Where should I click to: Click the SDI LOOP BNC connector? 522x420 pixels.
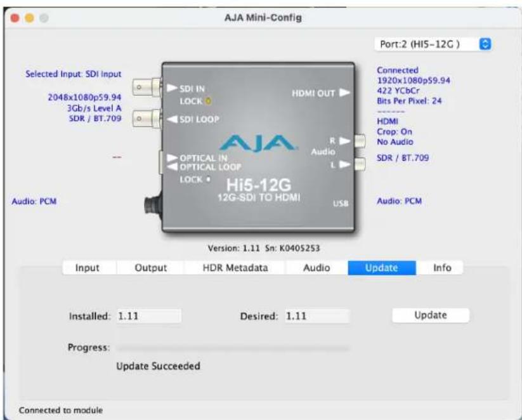click(147, 119)
